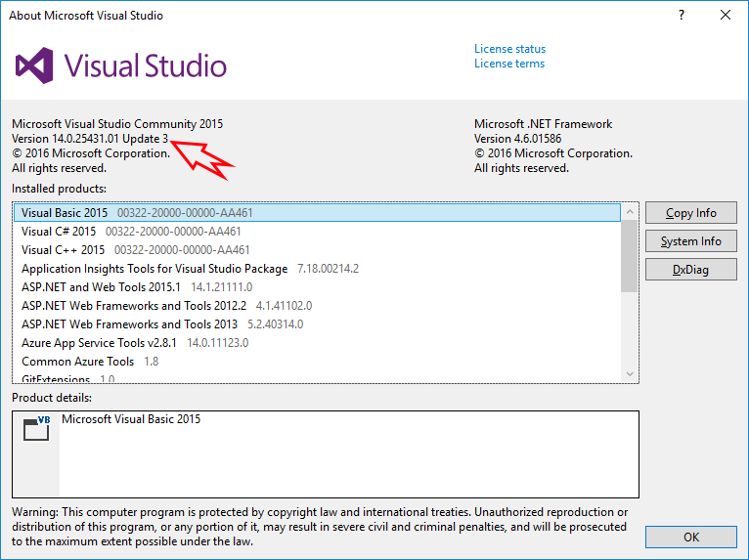Confirm the dialog with OK

690,537
